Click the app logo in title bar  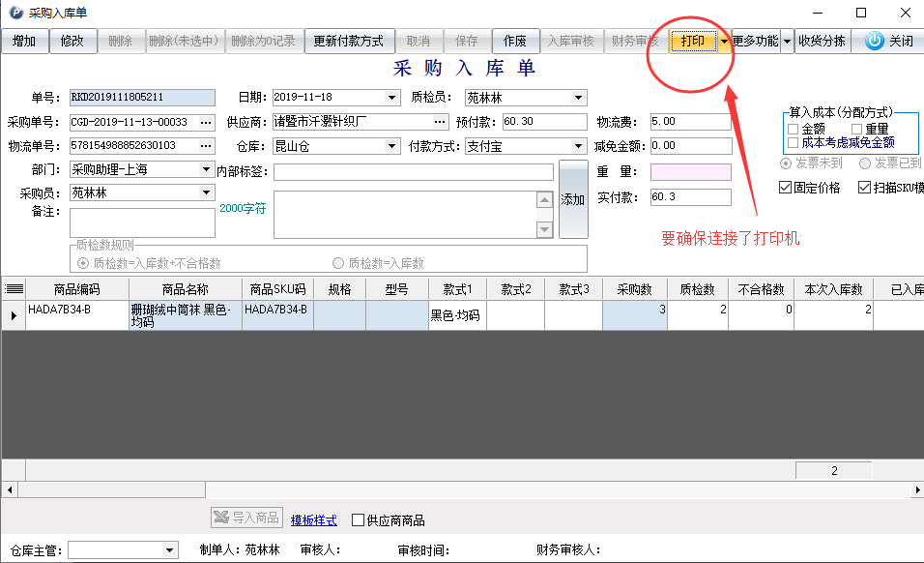point(15,13)
